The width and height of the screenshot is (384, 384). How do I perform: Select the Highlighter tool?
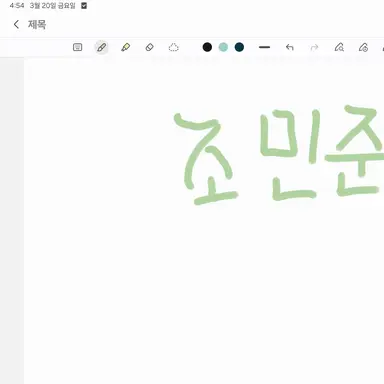pos(125,47)
